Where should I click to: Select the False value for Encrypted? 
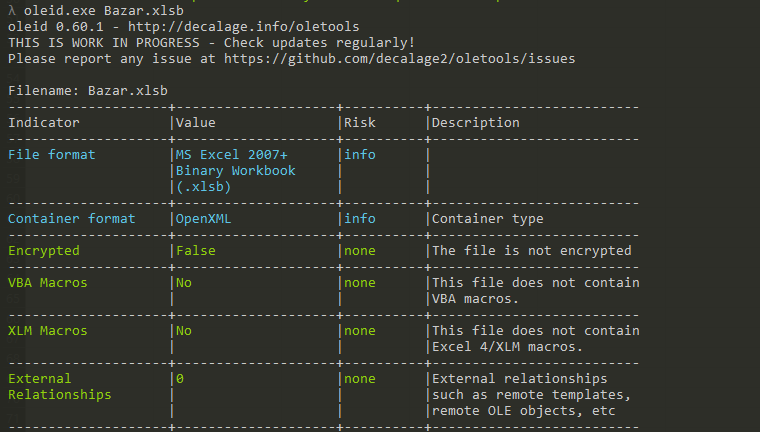pyautogui.click(x=196, y=251)
